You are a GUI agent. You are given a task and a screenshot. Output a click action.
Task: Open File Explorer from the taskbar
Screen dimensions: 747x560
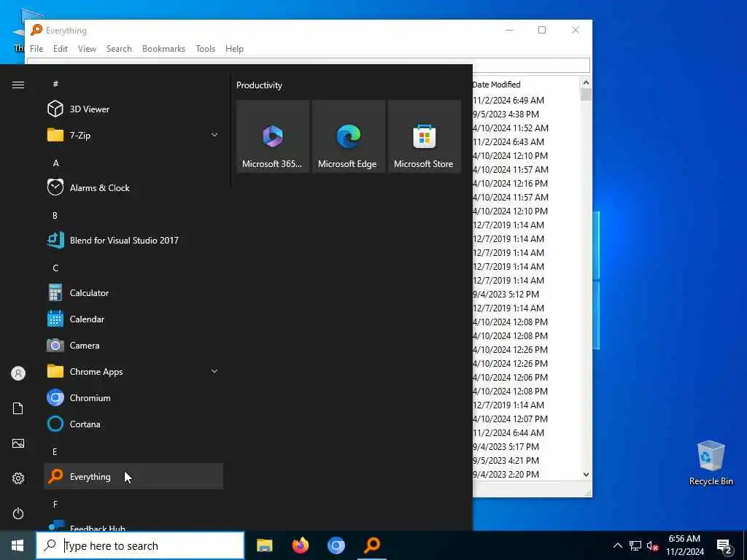[x=264, y=545]
